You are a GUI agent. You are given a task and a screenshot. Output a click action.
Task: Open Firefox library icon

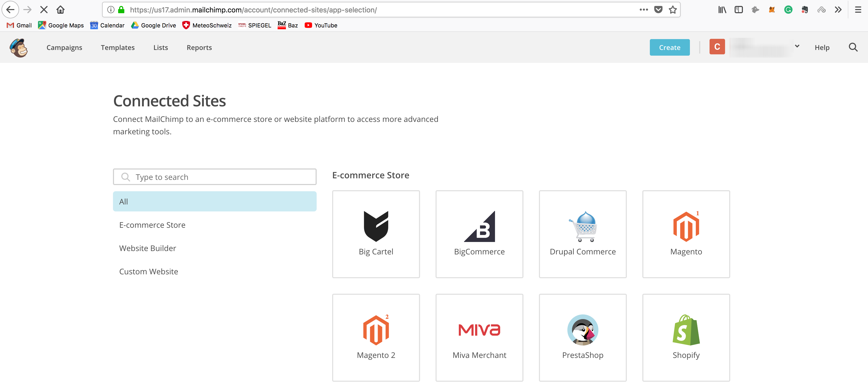(722, 10)
